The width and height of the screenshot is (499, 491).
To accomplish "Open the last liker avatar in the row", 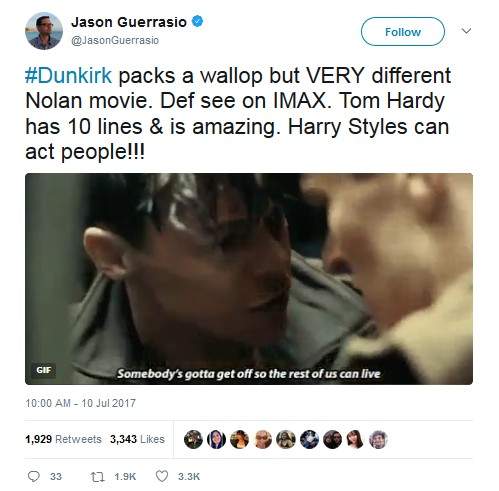I will (x=378, y=439).
